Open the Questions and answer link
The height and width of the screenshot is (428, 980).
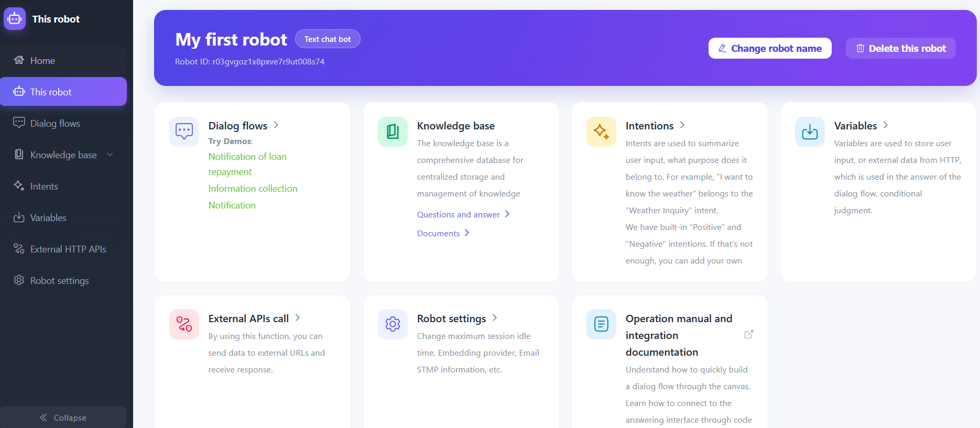coord(459,214)
